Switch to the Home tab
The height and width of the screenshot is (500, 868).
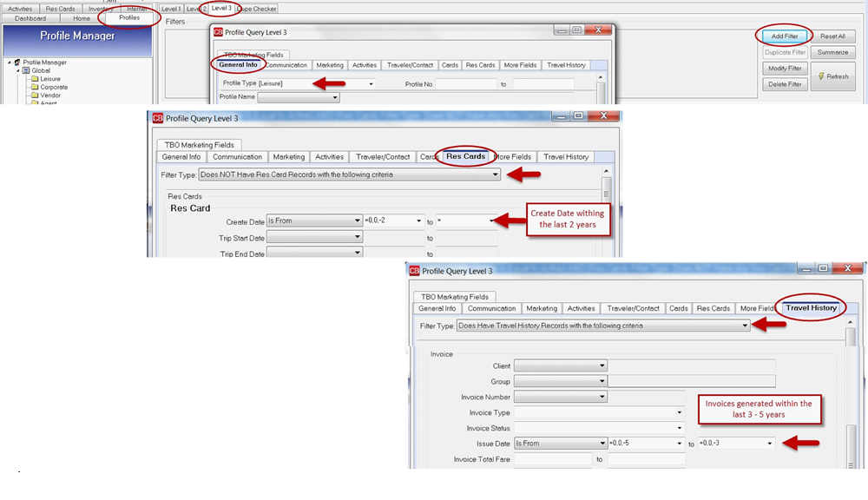[x=82, y=18]
